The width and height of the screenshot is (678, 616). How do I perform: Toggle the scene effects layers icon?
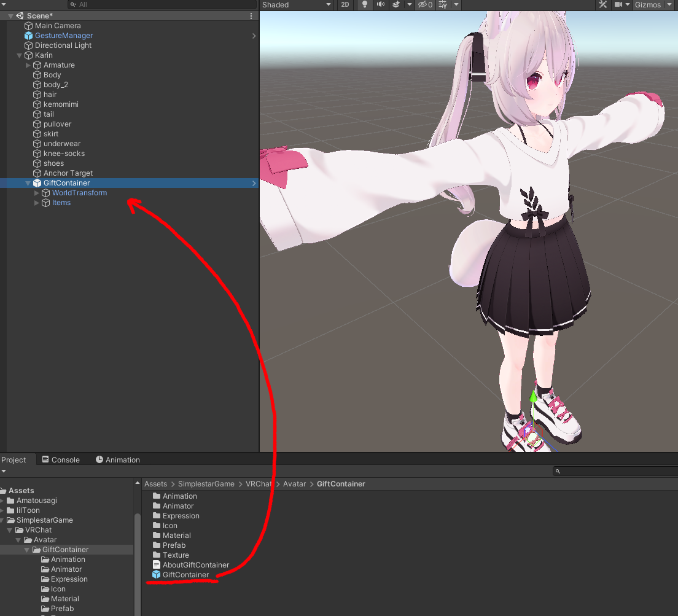click(395, 5)
